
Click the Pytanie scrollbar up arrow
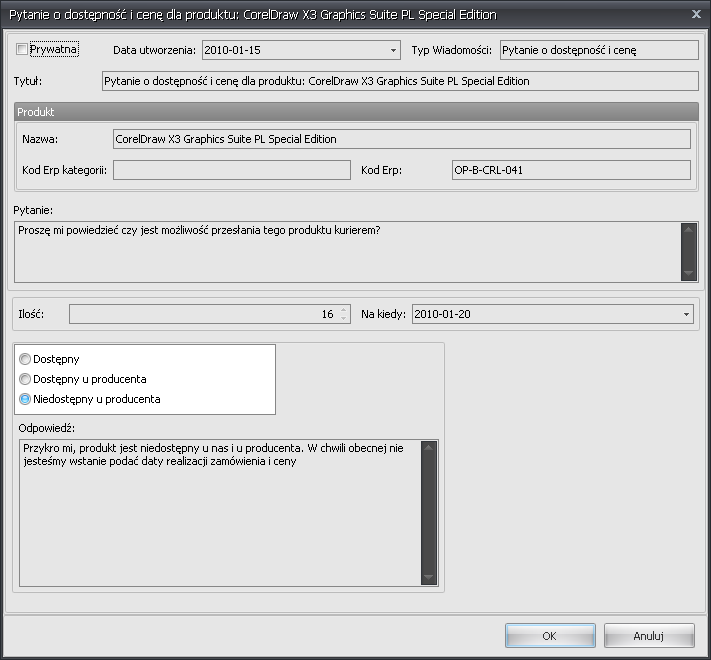688,229
